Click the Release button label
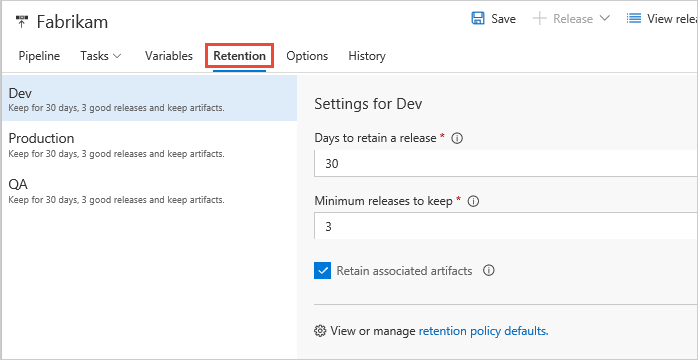The height and width of the screenshot is (360, 698). pyautogui.click(x=573, y=19)
